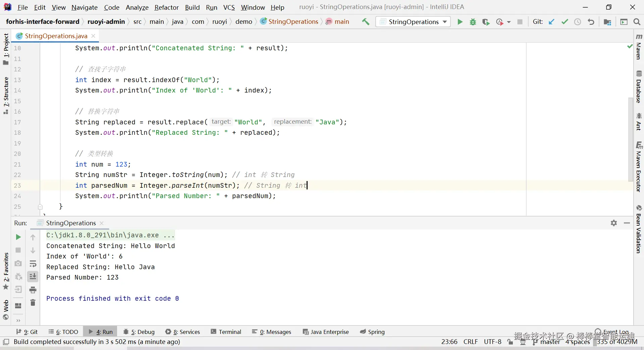The image size is (644, 350).
Task: Open StringOperations run configuration dropdown
Action: [x=413, y=22]
